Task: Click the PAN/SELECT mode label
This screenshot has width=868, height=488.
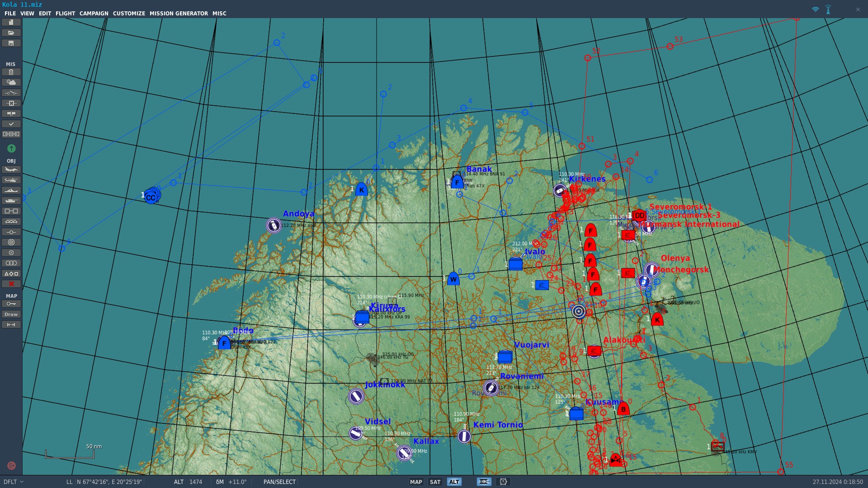Action: (279, 482)
